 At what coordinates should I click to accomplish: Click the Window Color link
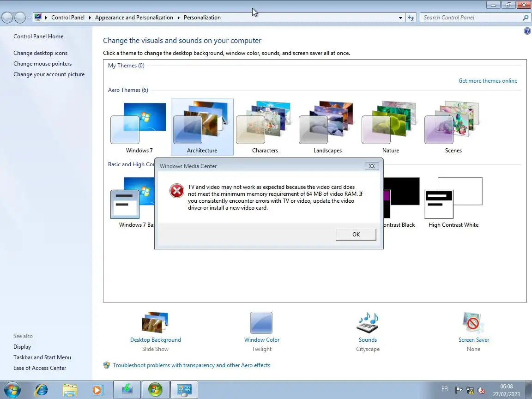261,339
